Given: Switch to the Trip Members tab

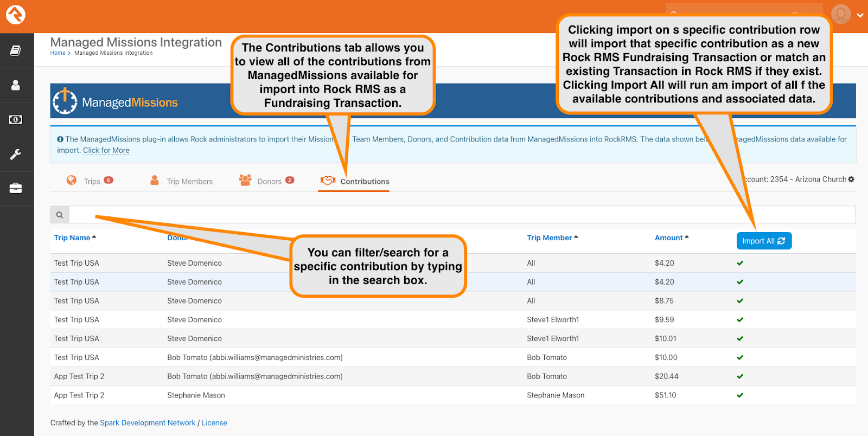Looking at the screenshot, I should (182, 181).
